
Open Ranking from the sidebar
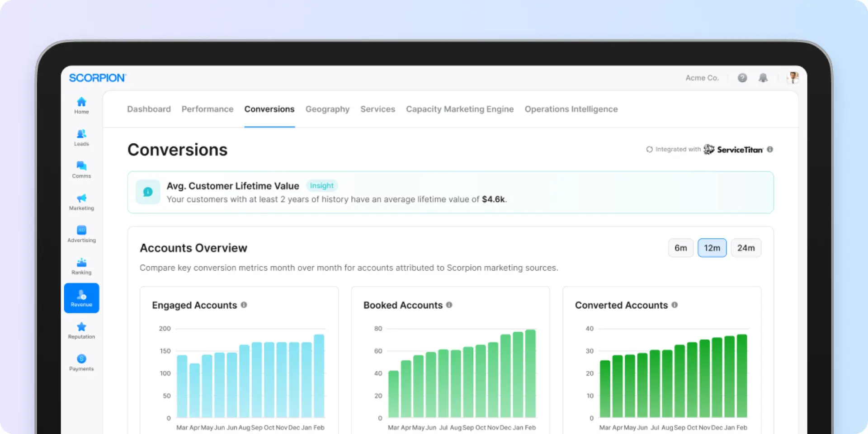click(x=81, y=266)
